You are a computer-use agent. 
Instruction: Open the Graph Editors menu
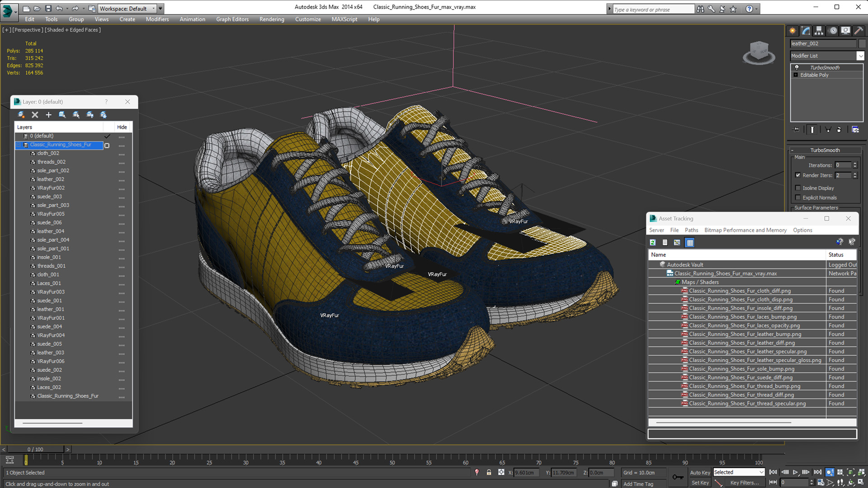[232, 19]
